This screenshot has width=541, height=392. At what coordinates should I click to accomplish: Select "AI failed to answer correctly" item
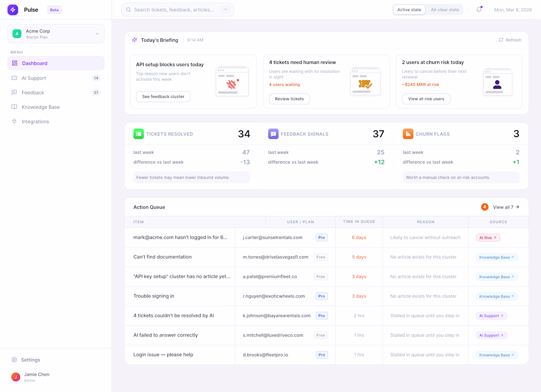tap(166, 335)
